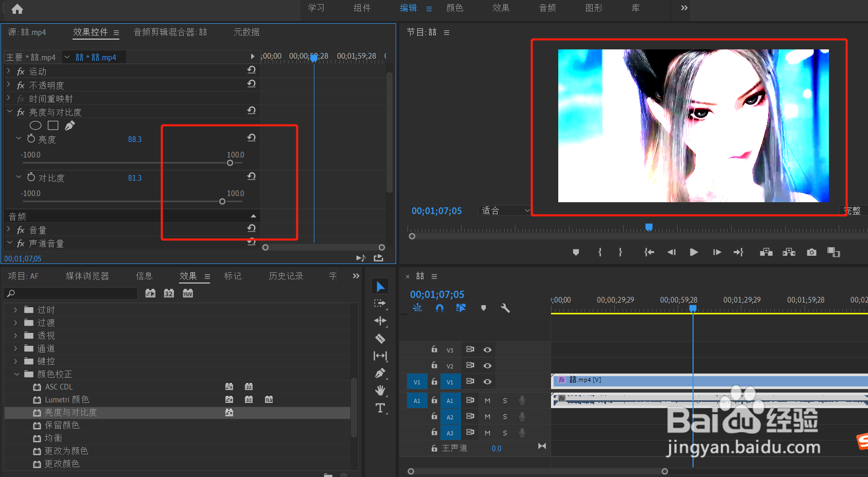The width and height of the screenshot is (868, 477).
Task: Select the Hand tool
Action: click(x=380, y=391)
